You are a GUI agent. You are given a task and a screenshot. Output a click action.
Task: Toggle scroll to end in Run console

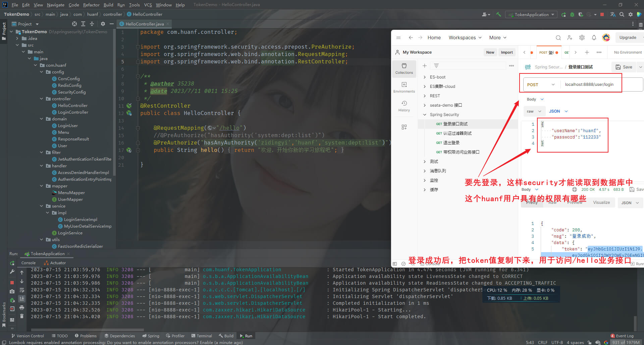[22, 299]
